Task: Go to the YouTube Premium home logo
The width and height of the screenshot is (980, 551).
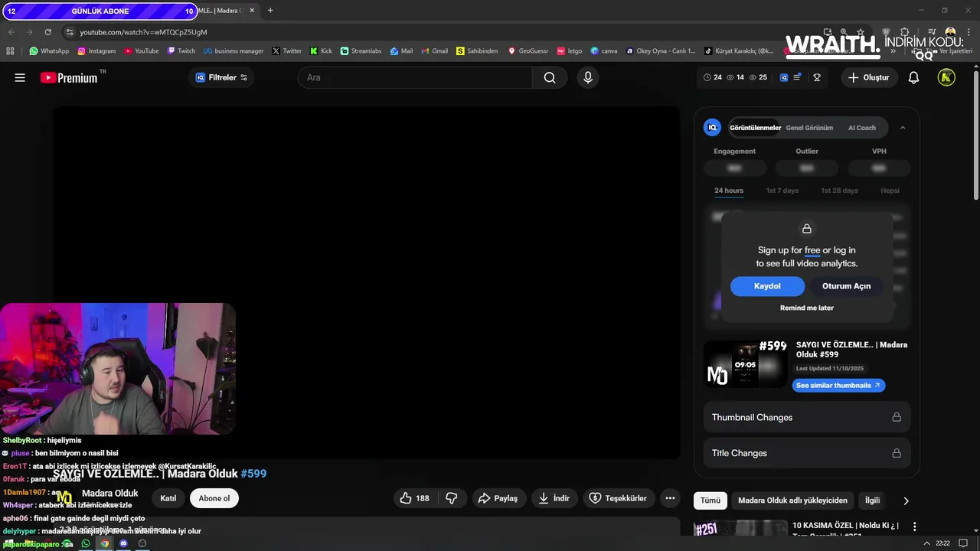Action: pyautogui.click(x=70, y=77)
